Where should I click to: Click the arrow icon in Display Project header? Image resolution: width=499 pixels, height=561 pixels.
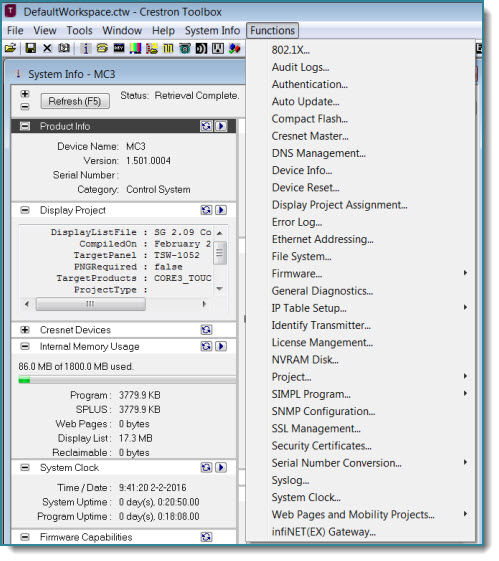221,210
